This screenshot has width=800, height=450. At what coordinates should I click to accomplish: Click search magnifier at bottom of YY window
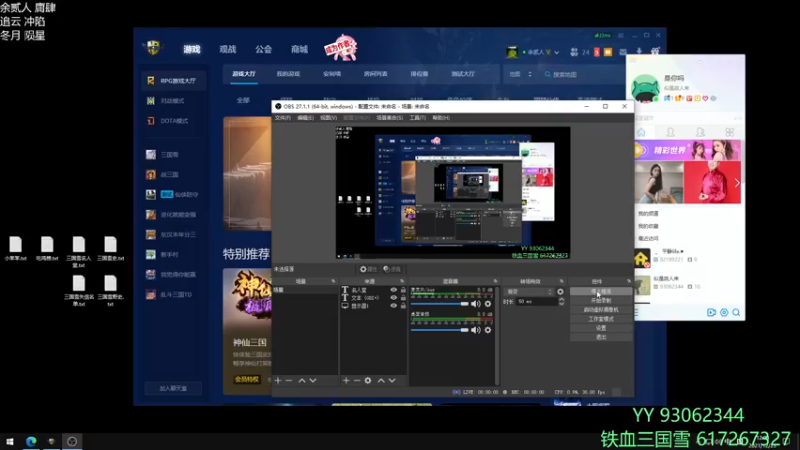click(736, 312)
